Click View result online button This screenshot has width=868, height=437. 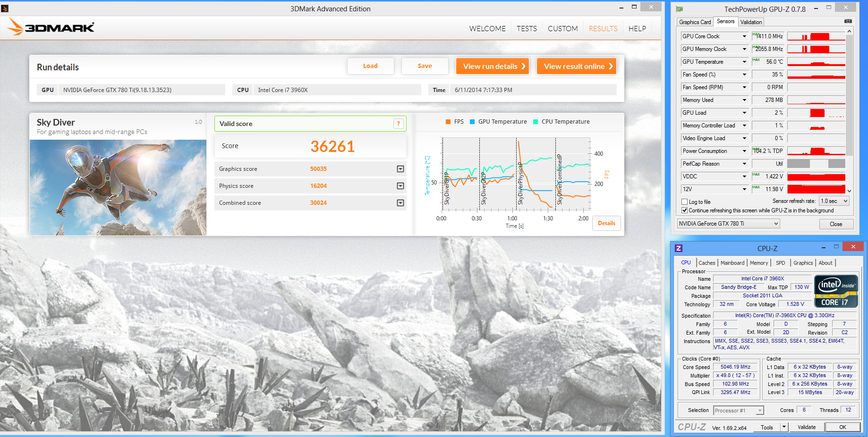pyautogui.click(x=577, y=66)
